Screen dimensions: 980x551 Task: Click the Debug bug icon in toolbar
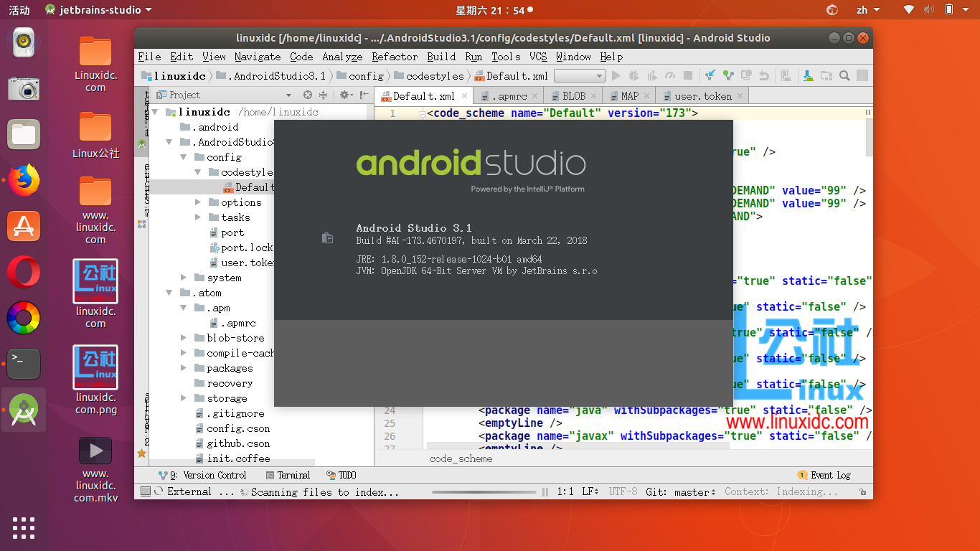click(x=634, y=75)
